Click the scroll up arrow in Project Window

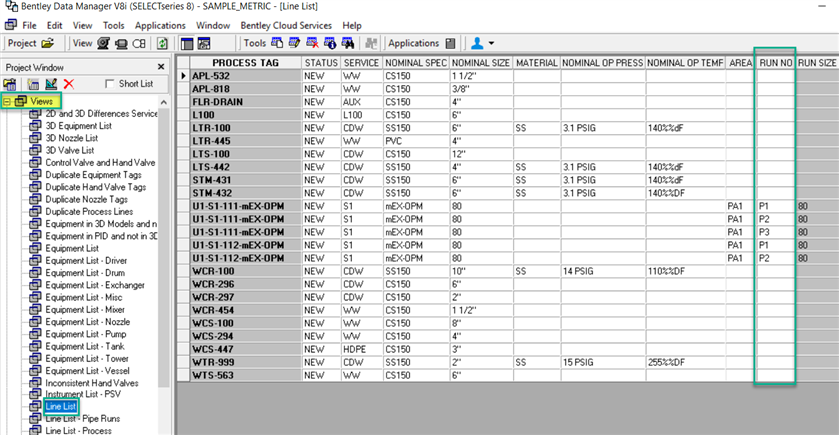tap(164, 102)
